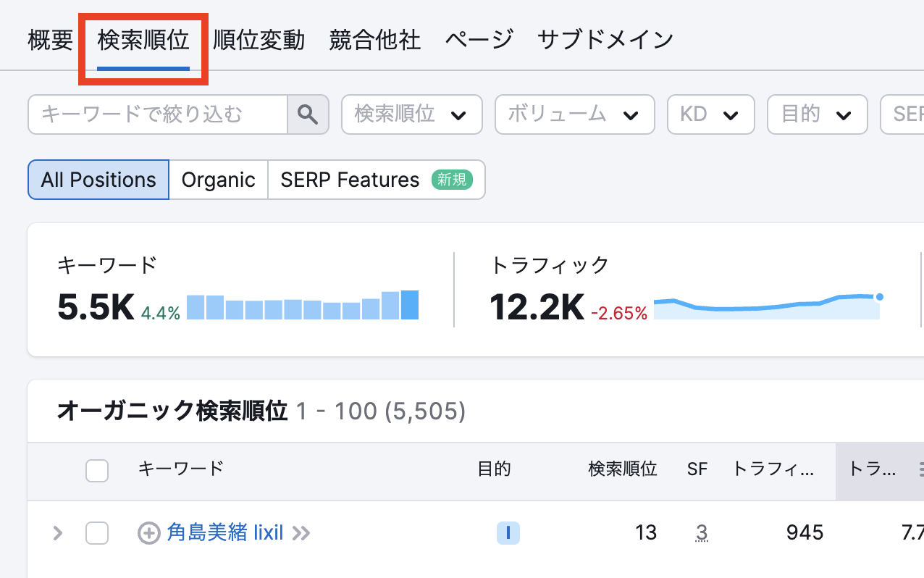Expand the keyword row with the chevron arrow
The image size is (924, 578).
pyautogui.click(x=56, y=533)
